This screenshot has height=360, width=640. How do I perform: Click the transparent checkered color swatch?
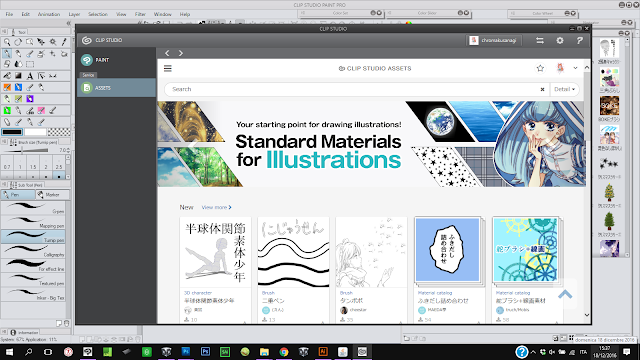59,132
